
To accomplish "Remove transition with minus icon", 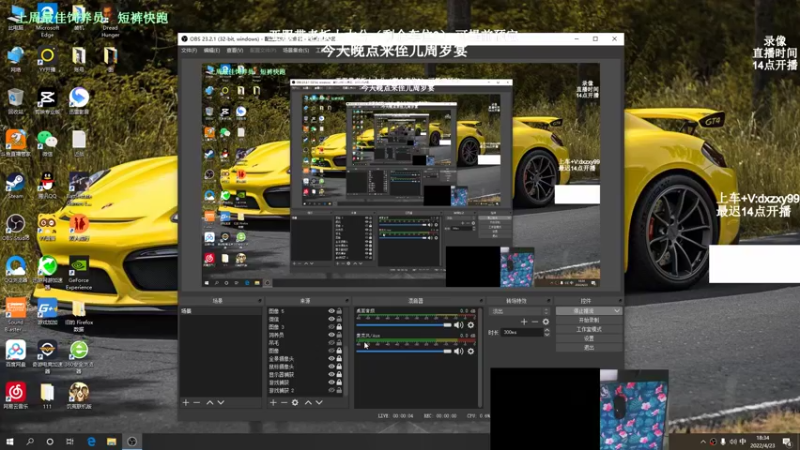I will click(535, 321).
